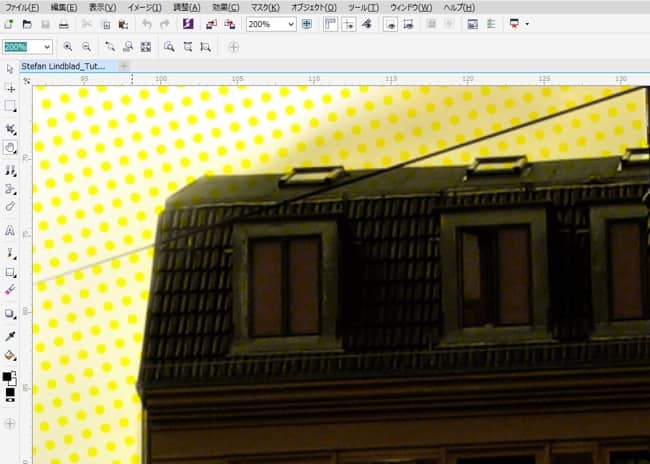Click the plus button beside document tab

click(x=124, y=66)
